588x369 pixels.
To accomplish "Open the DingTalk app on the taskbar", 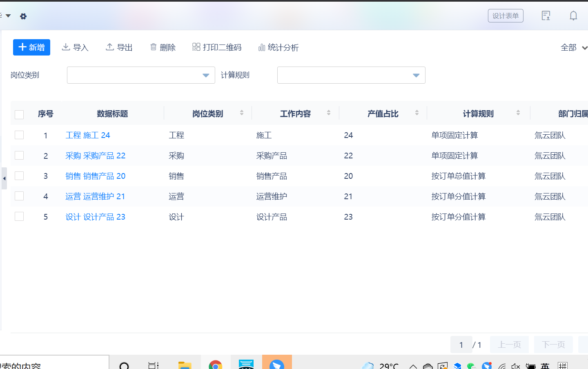I will [x=277, y=363].
